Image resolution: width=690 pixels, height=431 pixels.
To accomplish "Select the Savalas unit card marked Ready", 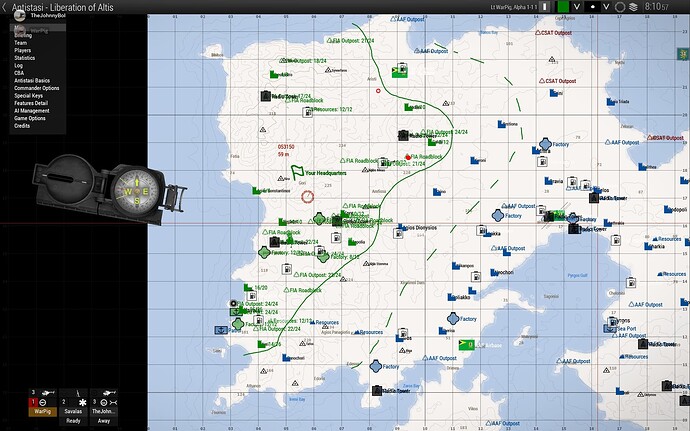I will tap(73, 407).
